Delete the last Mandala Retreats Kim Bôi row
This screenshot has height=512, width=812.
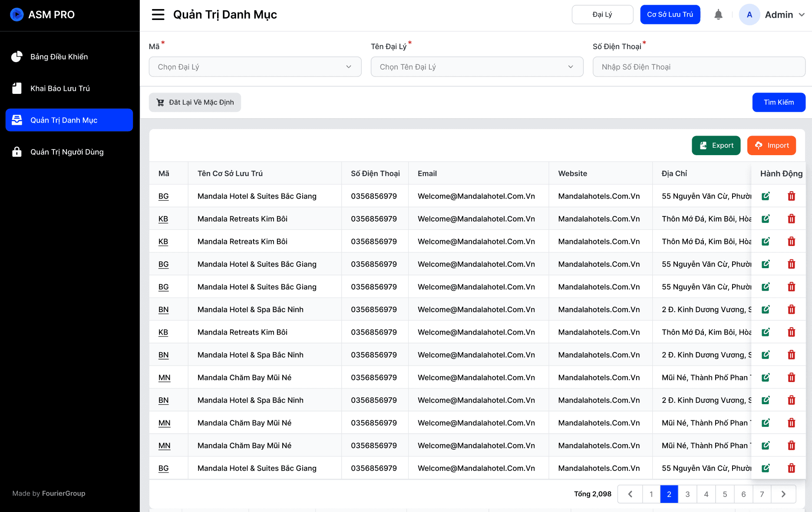point(791,332)
